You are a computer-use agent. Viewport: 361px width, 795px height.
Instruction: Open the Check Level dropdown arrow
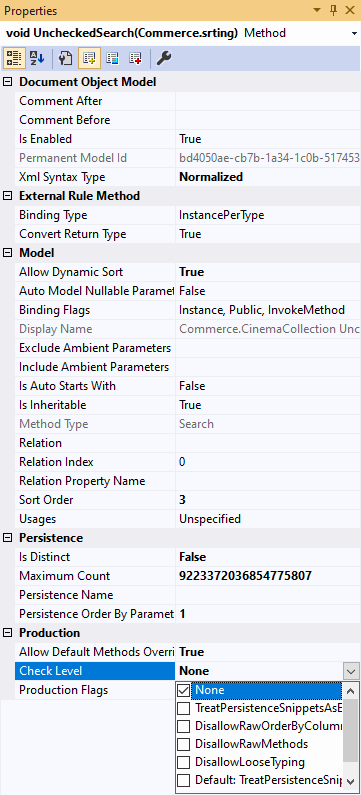coord(351,671)
